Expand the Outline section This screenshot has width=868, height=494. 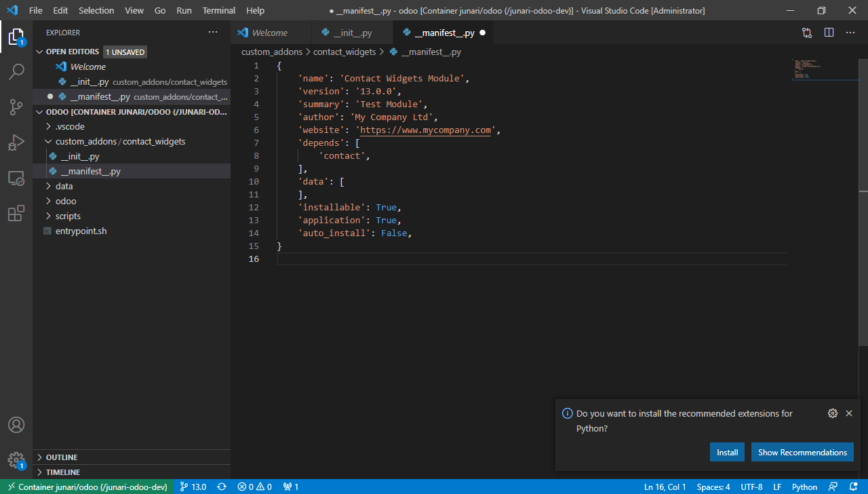[62, 457]
